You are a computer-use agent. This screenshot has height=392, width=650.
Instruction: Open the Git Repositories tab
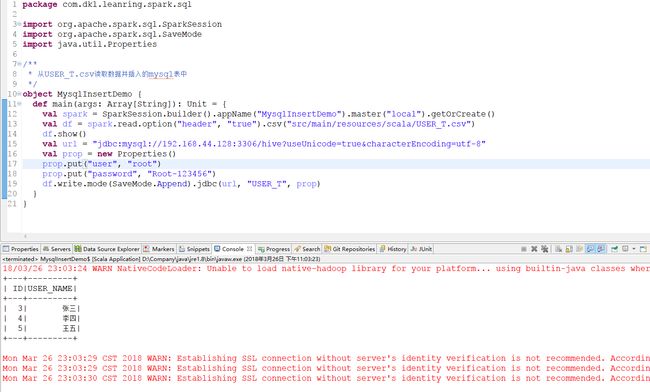click(x=350, y=249)
